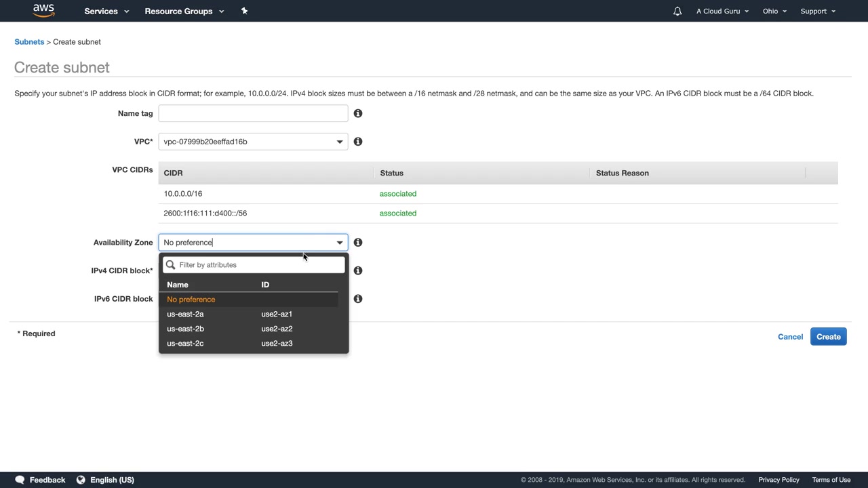Open the notifications bell

677,12
